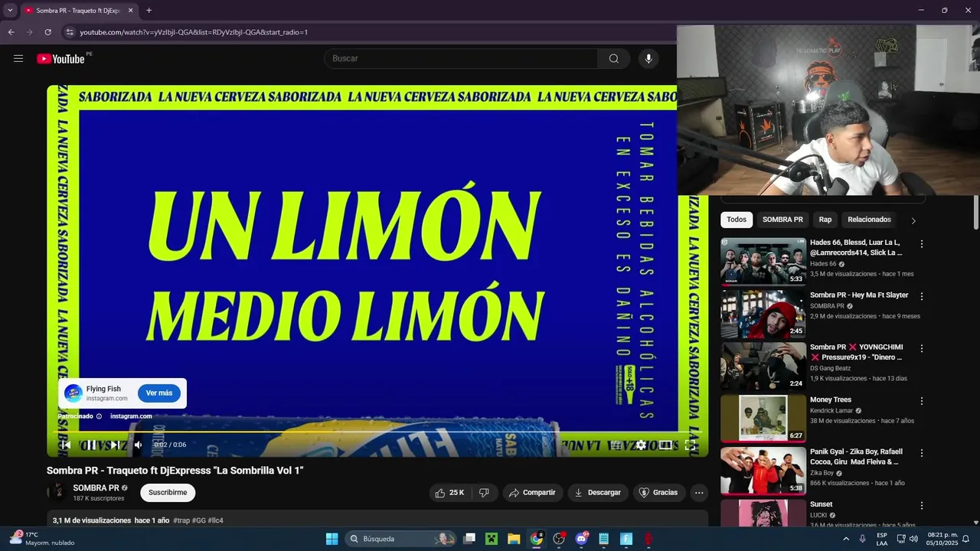Viewport: 980px width, 551px height.
Task: Click the browser address bar URL
Action: click(194, 32)
